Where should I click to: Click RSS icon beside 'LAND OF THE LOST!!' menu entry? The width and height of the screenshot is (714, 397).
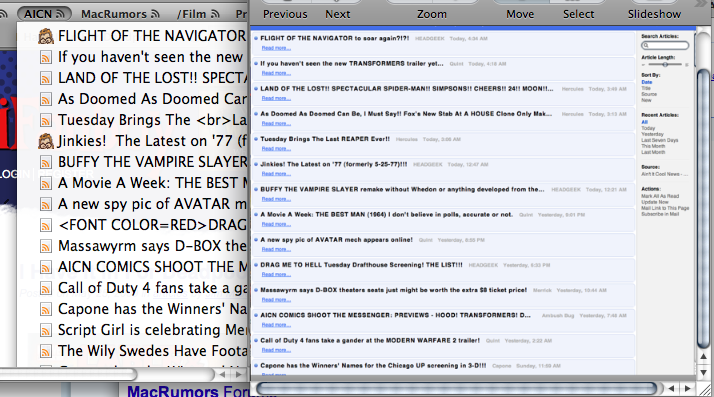[46, 78]
